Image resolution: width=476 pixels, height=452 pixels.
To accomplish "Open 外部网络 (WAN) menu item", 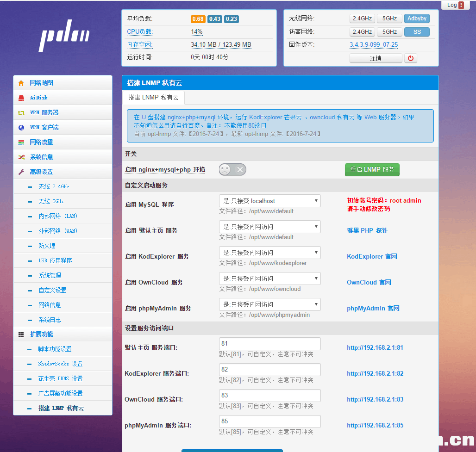I will (63, 231).
